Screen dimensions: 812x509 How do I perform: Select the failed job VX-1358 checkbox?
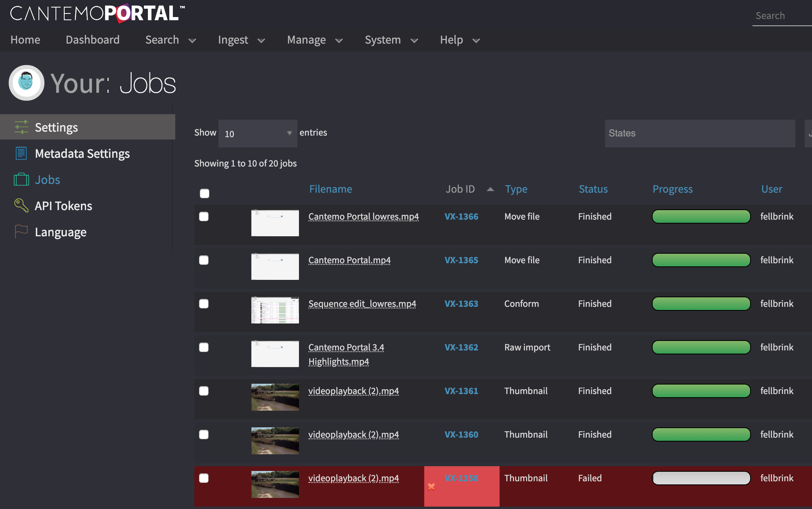[x=204, y=478]
